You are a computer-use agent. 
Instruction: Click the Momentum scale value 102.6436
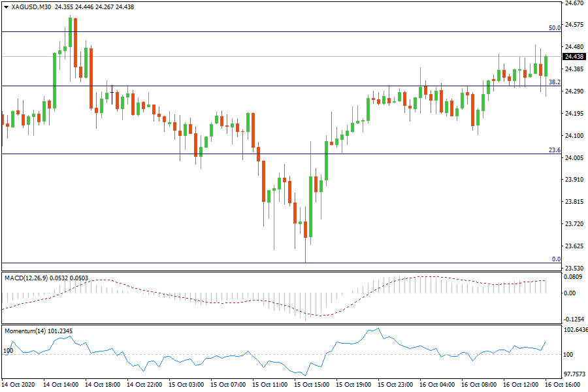576,329
